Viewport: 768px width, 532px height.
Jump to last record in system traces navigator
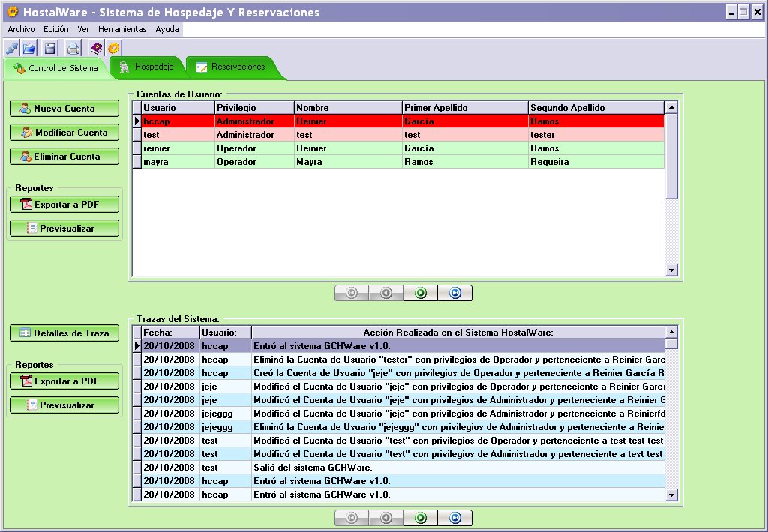coord(455,518)
